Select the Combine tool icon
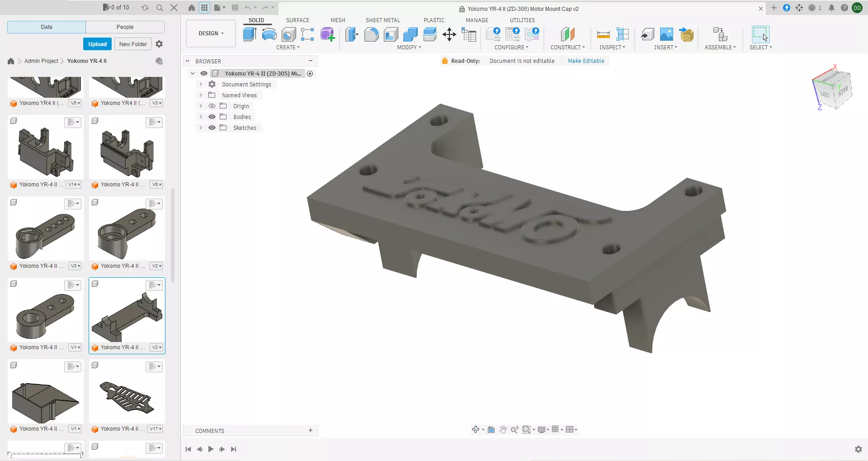The height and width of the screenshot is (461, 868). coord(410,34)
